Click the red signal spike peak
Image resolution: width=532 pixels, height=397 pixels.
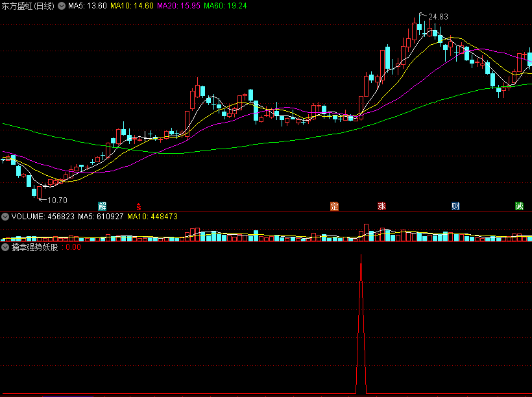pyautogui.click(x=361, y=255)
